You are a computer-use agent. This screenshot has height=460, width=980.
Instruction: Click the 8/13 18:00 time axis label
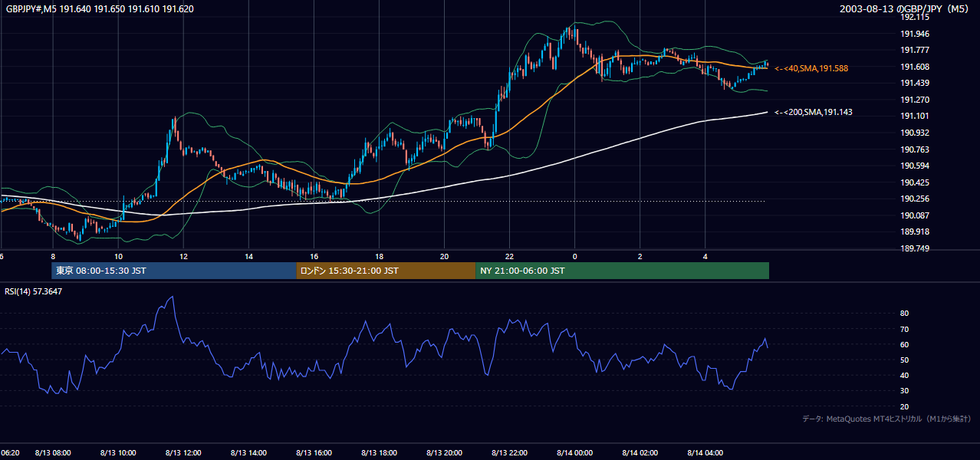point(379,453)
